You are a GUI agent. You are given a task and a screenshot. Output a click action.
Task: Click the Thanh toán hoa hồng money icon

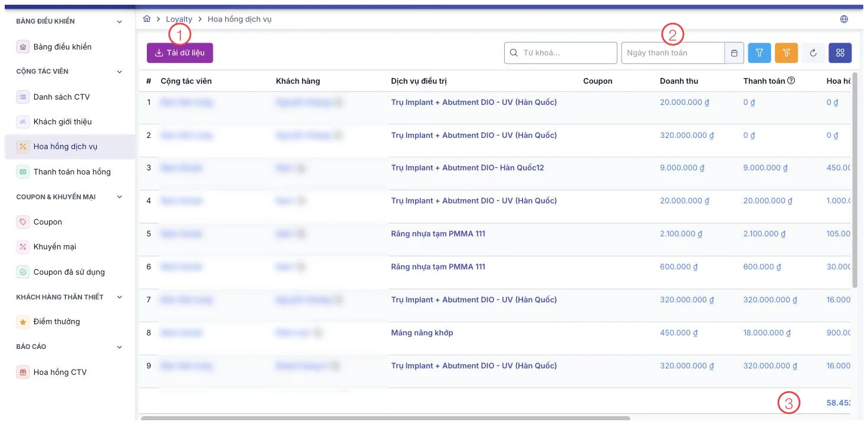[23, 172]
